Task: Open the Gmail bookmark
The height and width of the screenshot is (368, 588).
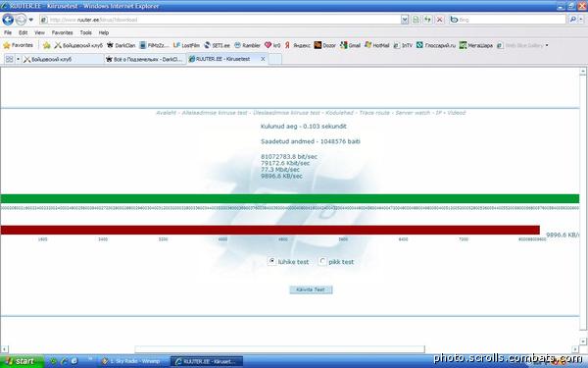Action: 350,45
